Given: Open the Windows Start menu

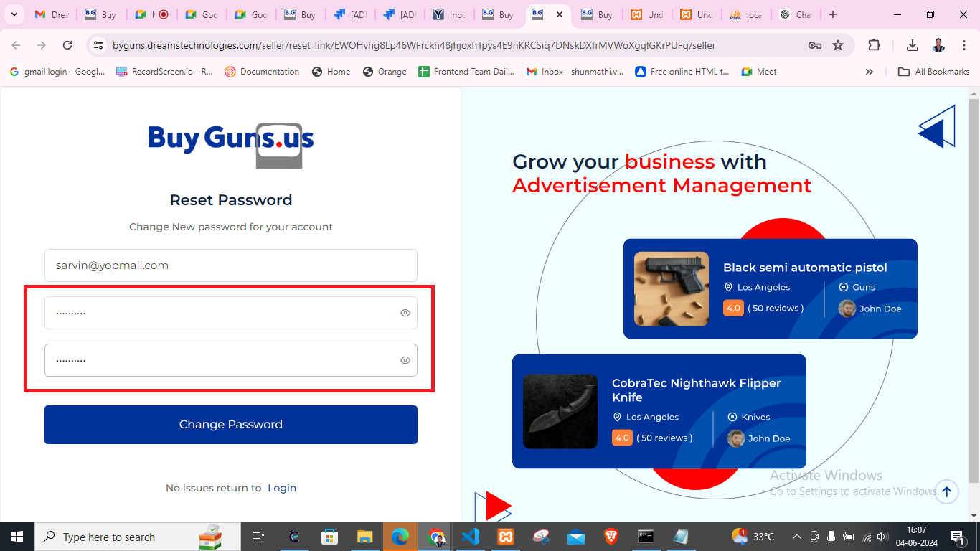Looking at the screenshot, I should (17, 537).
